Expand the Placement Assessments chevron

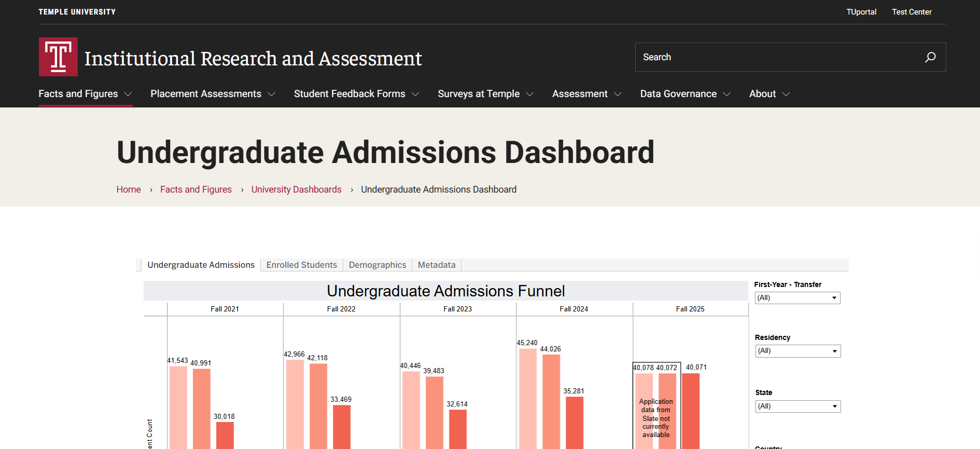pyautogui.click(x=271, y=94)
